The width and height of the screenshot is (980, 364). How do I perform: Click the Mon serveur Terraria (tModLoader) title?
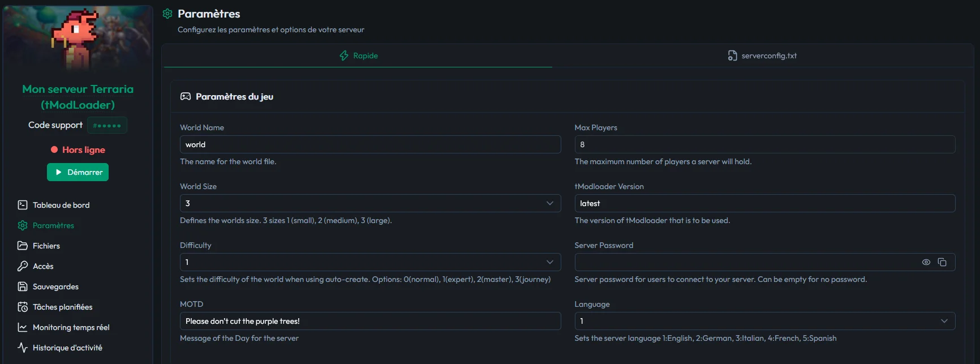point(78,97)
